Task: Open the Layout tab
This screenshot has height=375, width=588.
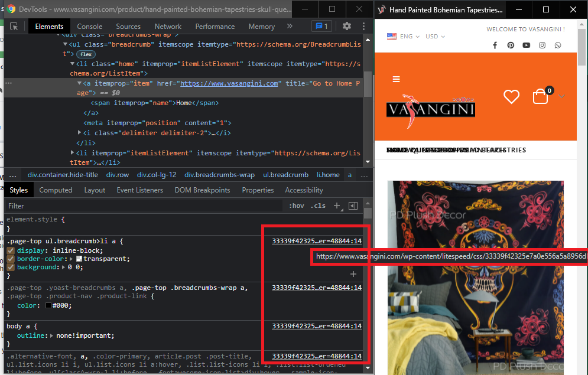Action: tap(95, 190)
